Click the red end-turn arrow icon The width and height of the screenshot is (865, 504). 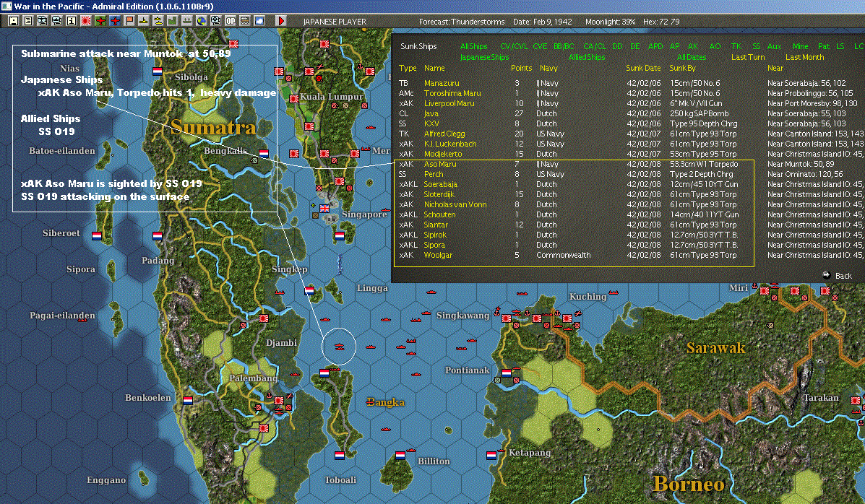click(281, 21)
